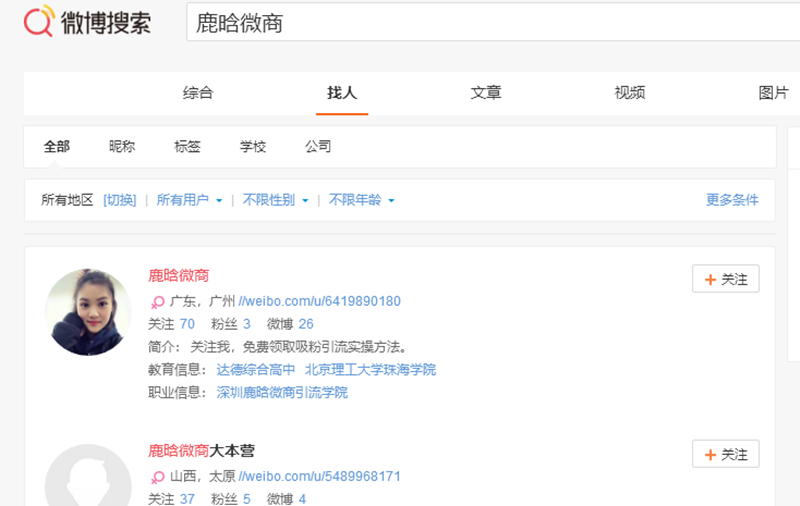Click fans count 3

[247, 324]
